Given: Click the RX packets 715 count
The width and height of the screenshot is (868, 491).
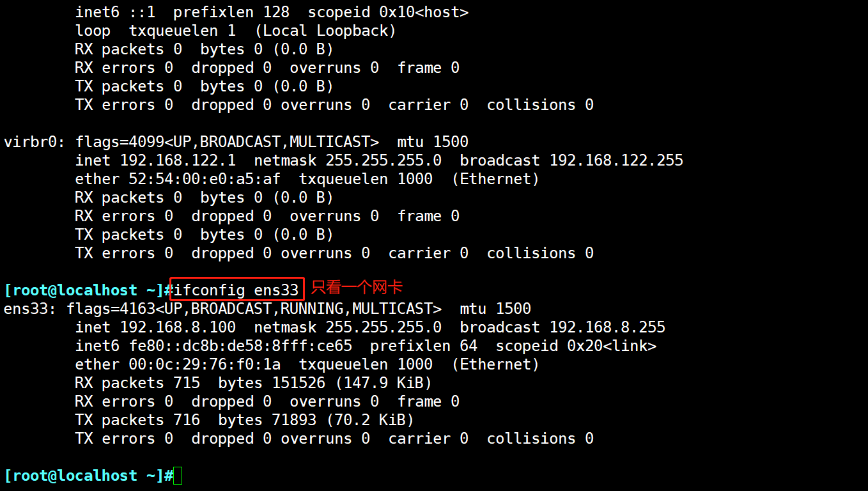Looking at the screenshot, I should tap(187, 383).
